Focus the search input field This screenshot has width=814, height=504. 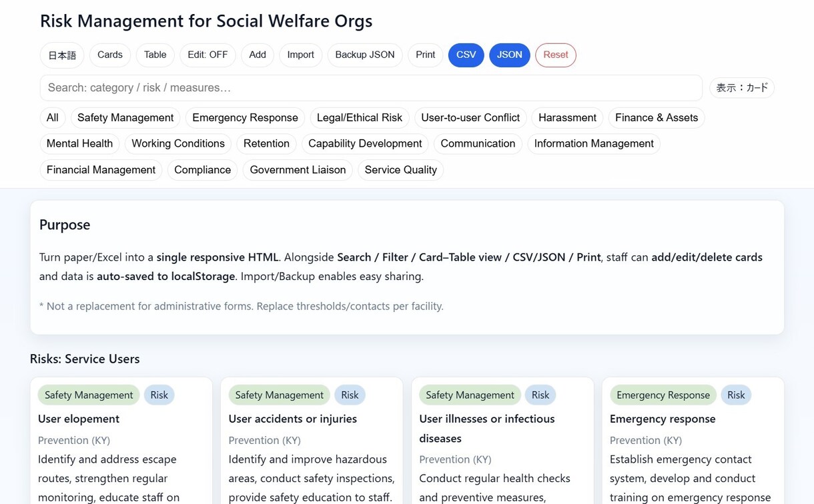pyautogui.click(x=371, y=88)
